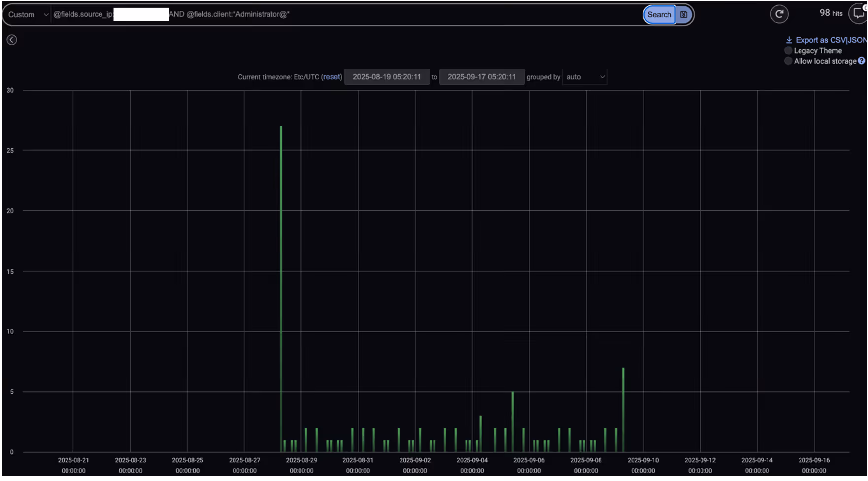Click reset to restore default timezone

click(331, 77)
